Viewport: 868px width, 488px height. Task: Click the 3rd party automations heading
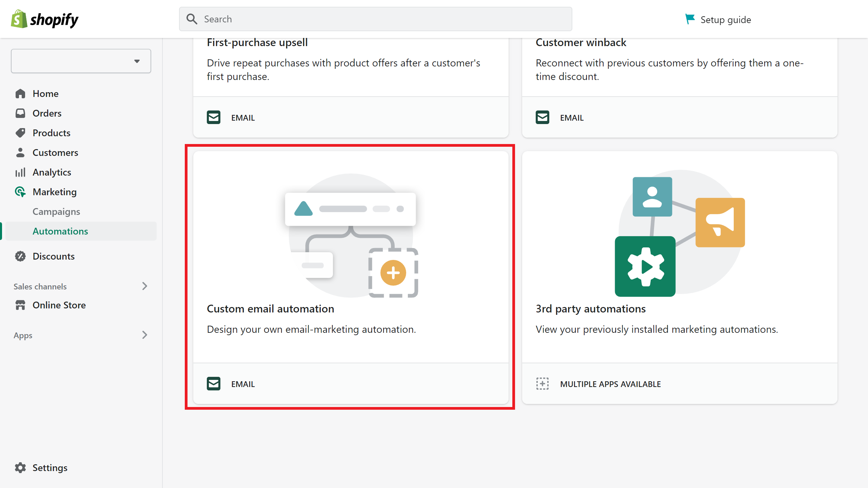click(591, 309)
